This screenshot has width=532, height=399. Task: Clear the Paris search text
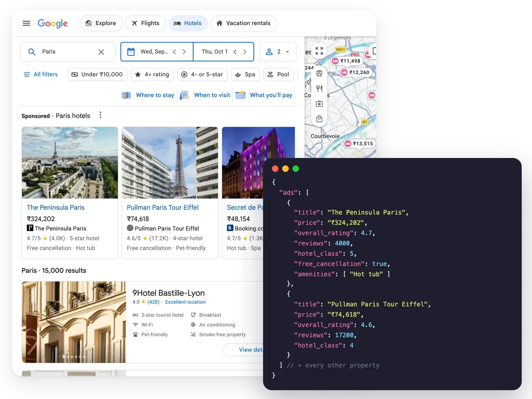pyautogui.click(x=101, y=52)
